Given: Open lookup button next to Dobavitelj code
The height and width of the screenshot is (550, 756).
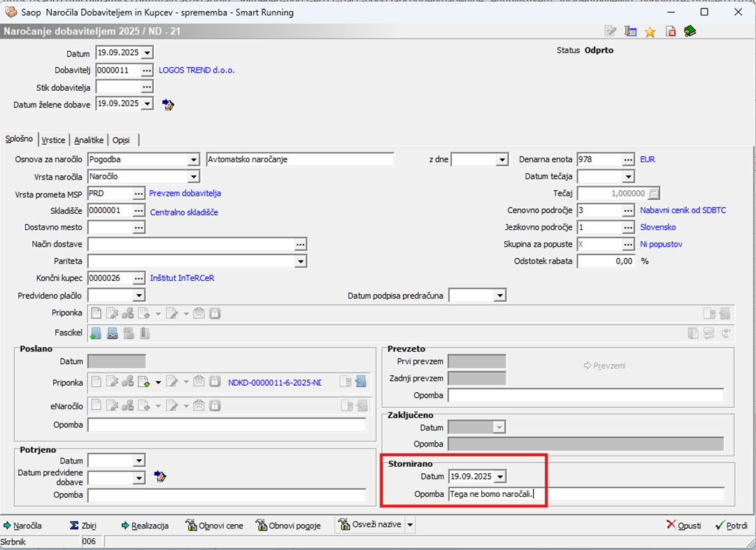Looking at the screenshot, I should tap(146, 71).
